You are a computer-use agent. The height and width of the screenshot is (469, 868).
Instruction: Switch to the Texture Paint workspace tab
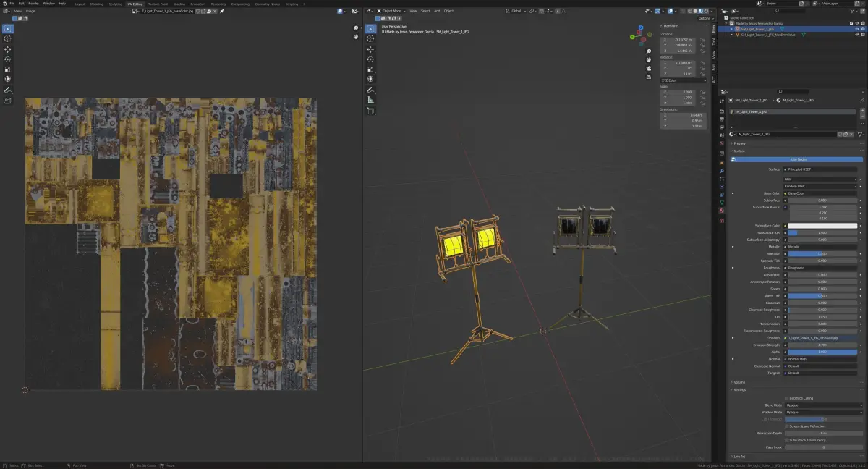click(x=158, y=3)
